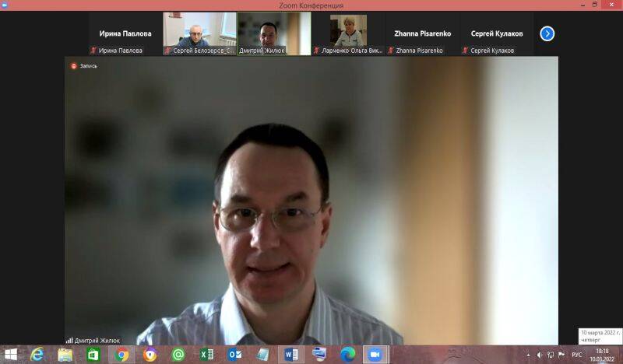Open the computer screens taskbar icon

pos(319,354)
